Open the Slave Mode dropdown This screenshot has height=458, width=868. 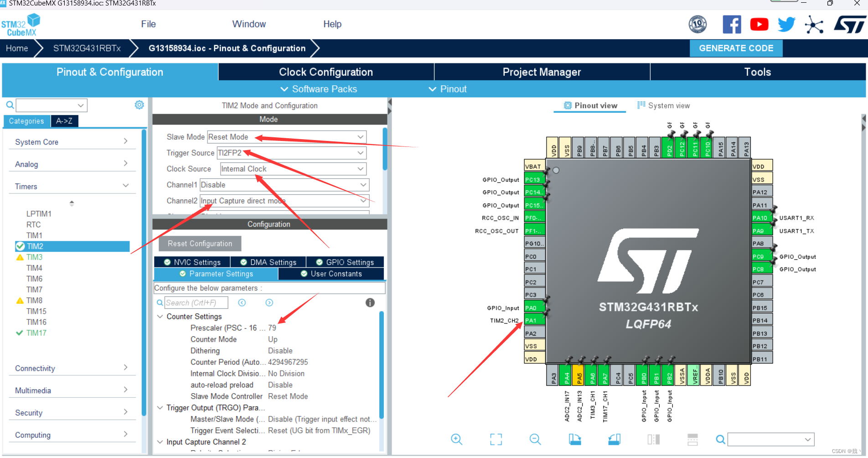(287, 137)
